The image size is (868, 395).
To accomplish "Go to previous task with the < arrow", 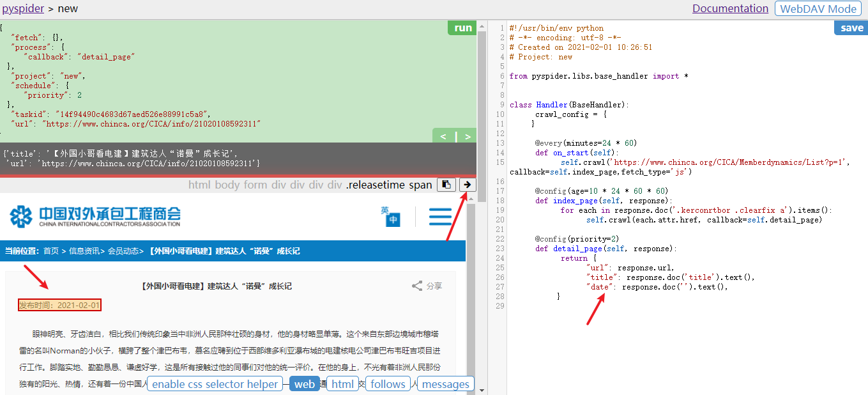I will pyautogui.click(x=443, y=136).
